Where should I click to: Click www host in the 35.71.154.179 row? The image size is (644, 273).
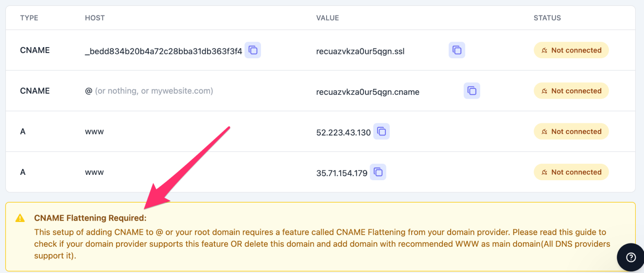(94, 172)
